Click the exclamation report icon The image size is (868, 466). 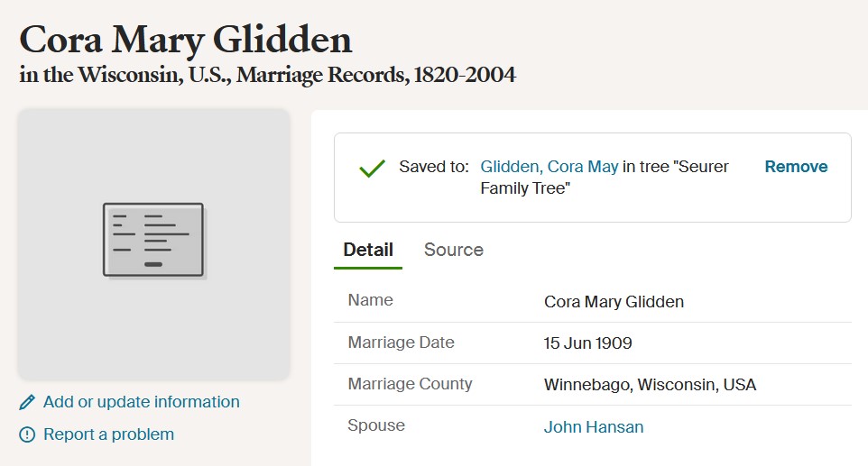click(27, 434)
